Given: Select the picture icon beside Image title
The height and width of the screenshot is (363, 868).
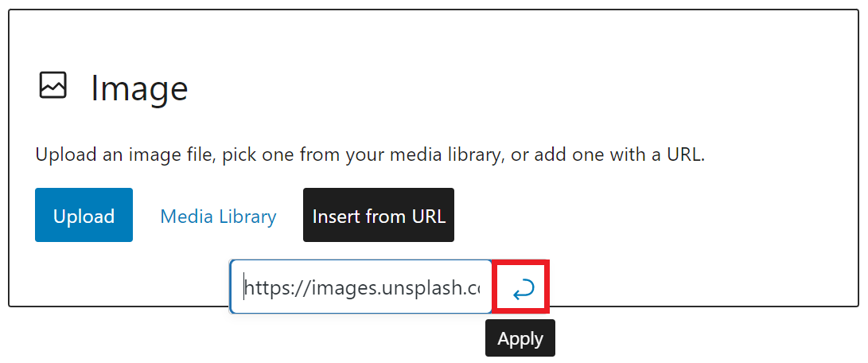Looking at the screenshot, I should click(53, 85).
